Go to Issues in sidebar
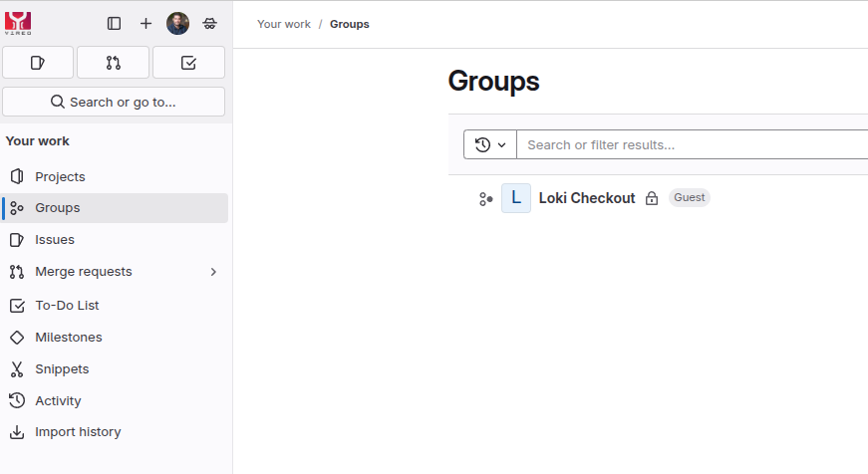 tap(55, 240)
